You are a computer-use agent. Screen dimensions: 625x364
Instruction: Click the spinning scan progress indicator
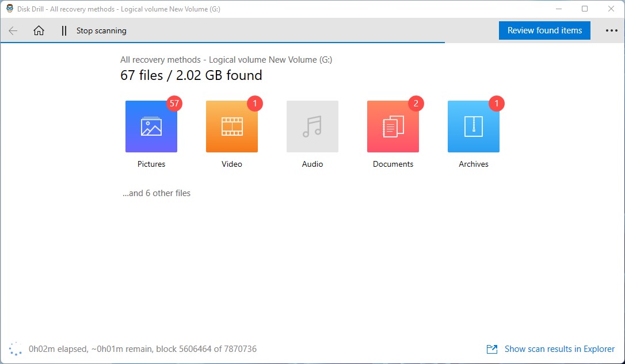(16, 348)
